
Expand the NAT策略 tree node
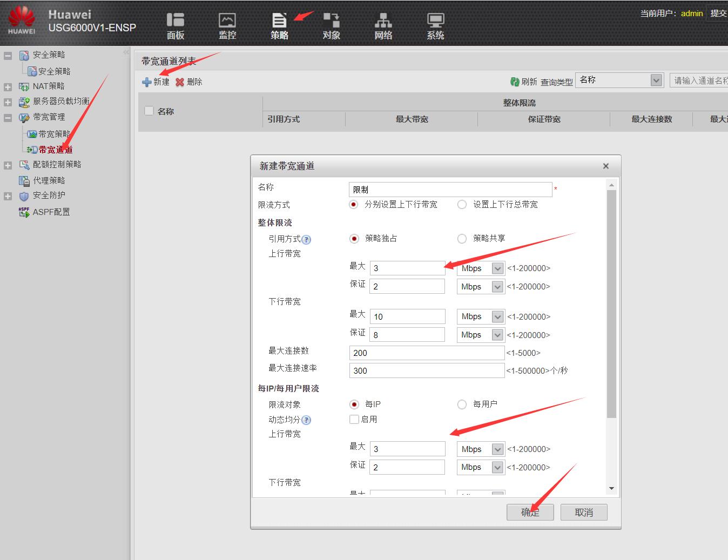click(x=8, y=86)
